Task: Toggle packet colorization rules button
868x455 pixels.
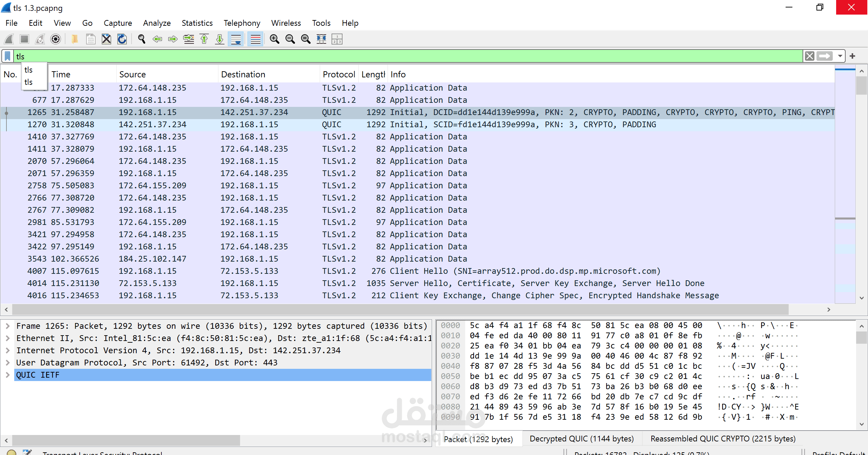Action: point(255,39)
